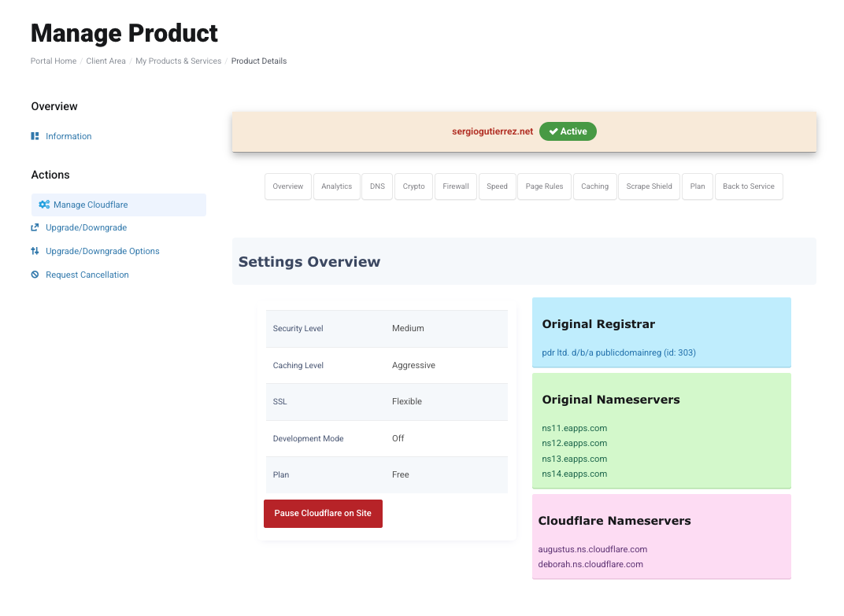Click the Plan label in settings table
The image size is (844, 616).
click(281, 474)
